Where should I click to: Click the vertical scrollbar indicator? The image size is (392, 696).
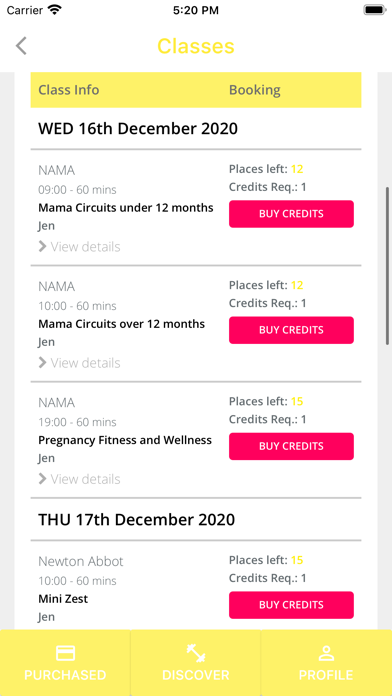388,265
